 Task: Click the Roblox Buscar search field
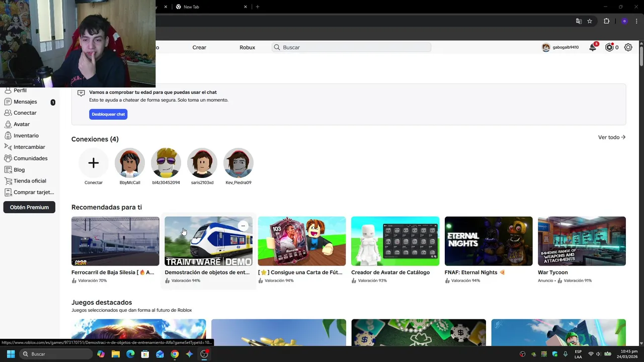pyautogui.click(x=351, y=47)
